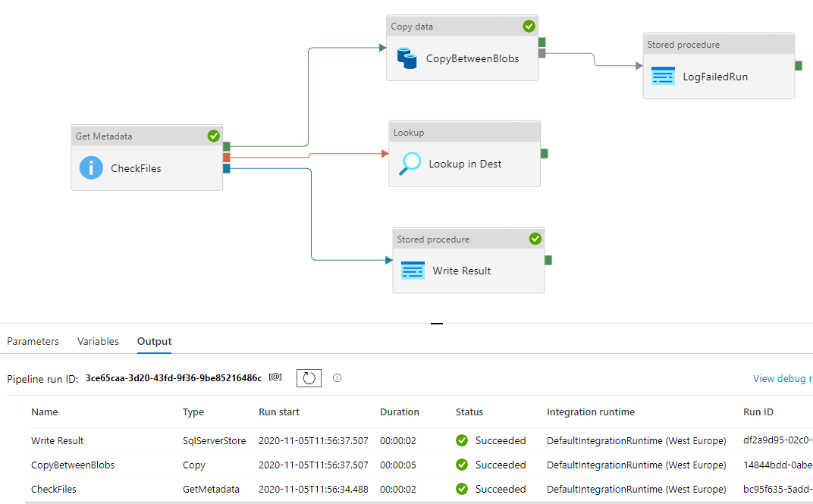Screen dimensions: 813x504
Task: Click the CopyBetweenBlobs copy data icon
Action: point(407,58)
